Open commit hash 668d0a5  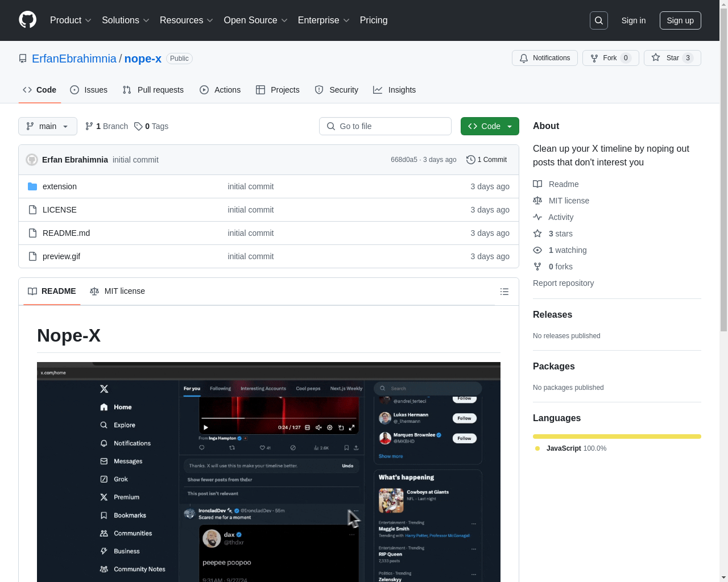coord(404,160)
